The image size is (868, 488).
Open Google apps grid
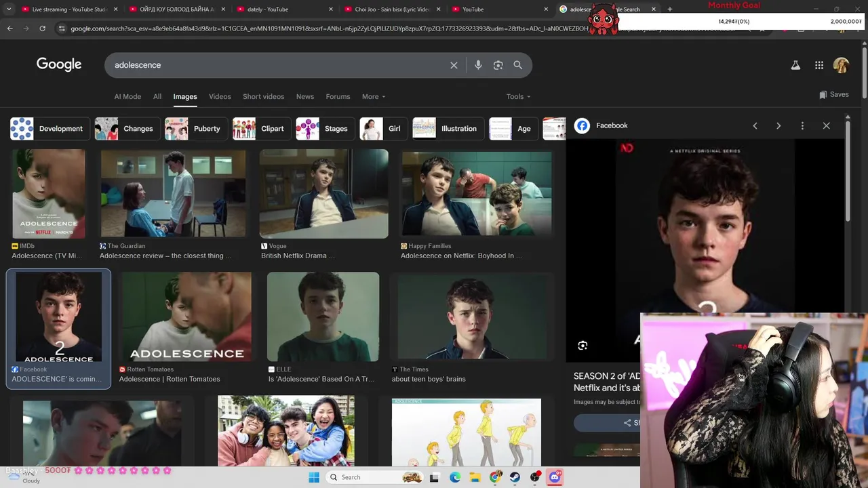(819, 65)
